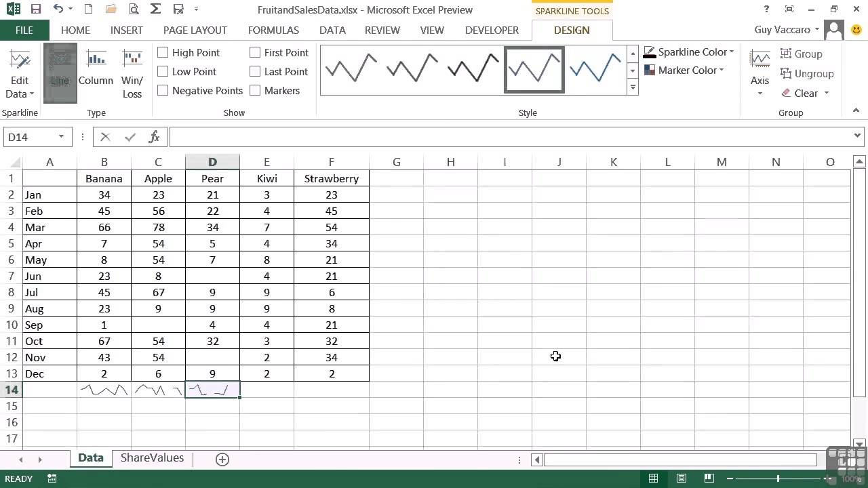Click the Insert Function fx icon
This screenshot has height=488, width=868.
154,137
